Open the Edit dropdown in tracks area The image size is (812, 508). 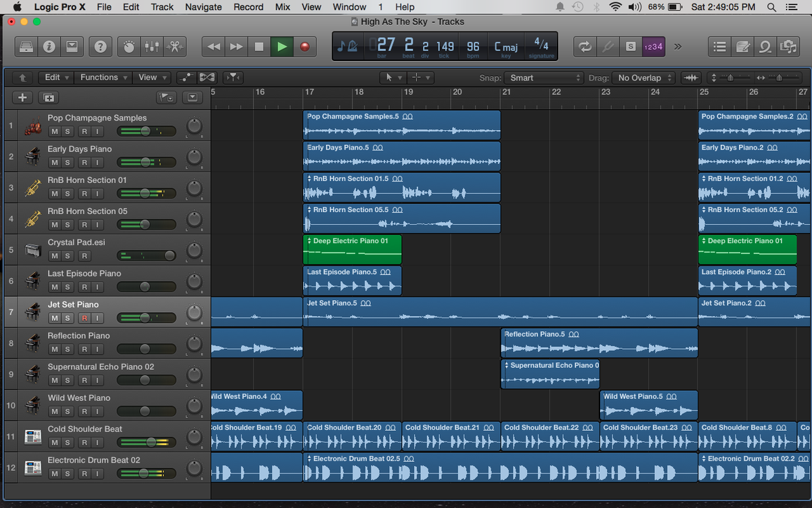coord(56,77)
